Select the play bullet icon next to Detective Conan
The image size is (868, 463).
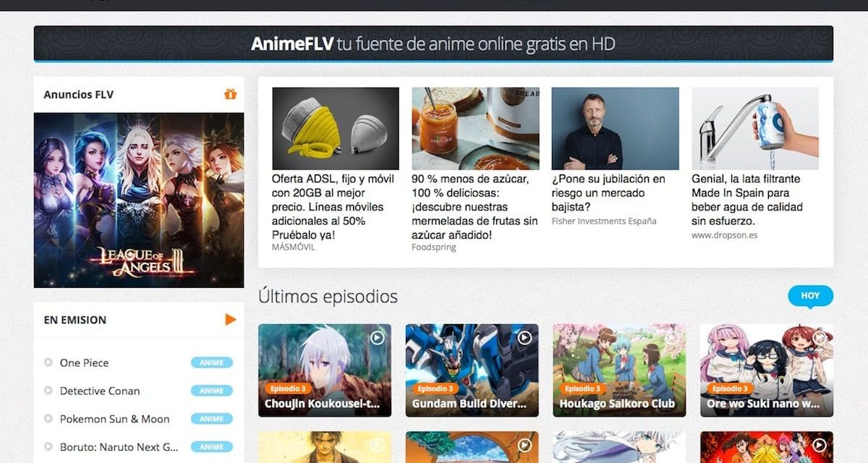[x=48, y=391]
